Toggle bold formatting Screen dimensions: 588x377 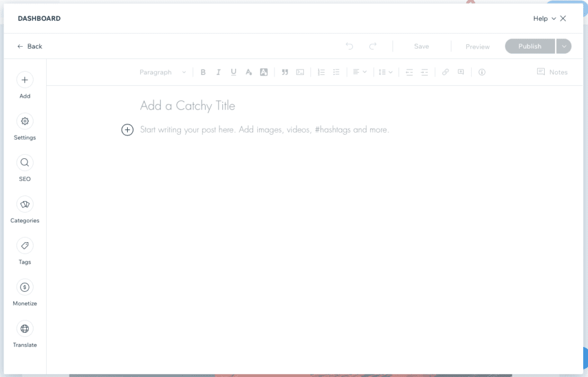(x=203, y=72)
